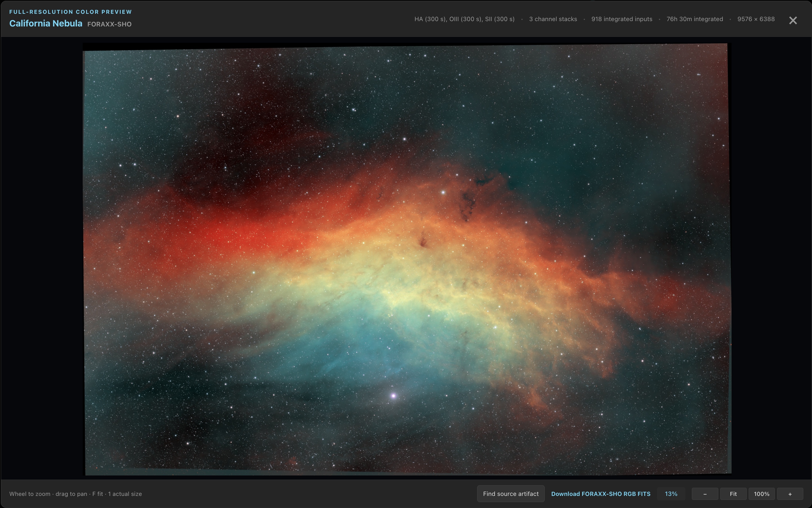This screenshot has width=812, height=508.
Task: Click the 13% zoom level readout
Action: (x=671, y=494)
